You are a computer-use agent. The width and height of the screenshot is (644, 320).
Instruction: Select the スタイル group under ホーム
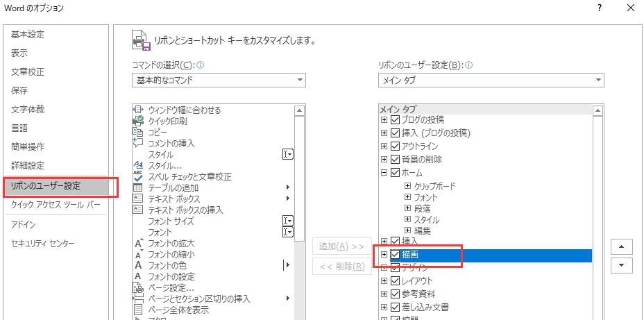pyautogui.click(x=426, y=219)
